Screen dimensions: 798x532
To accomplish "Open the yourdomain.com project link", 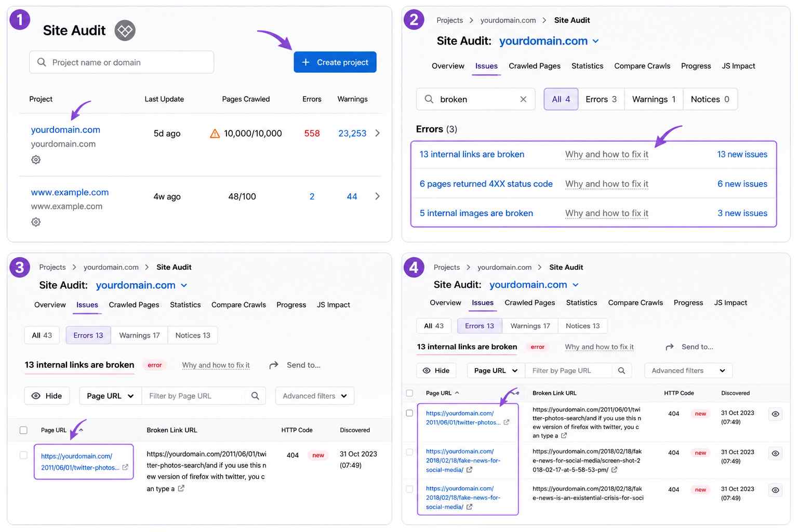I will pyautogui.click(x=65, y=130).
